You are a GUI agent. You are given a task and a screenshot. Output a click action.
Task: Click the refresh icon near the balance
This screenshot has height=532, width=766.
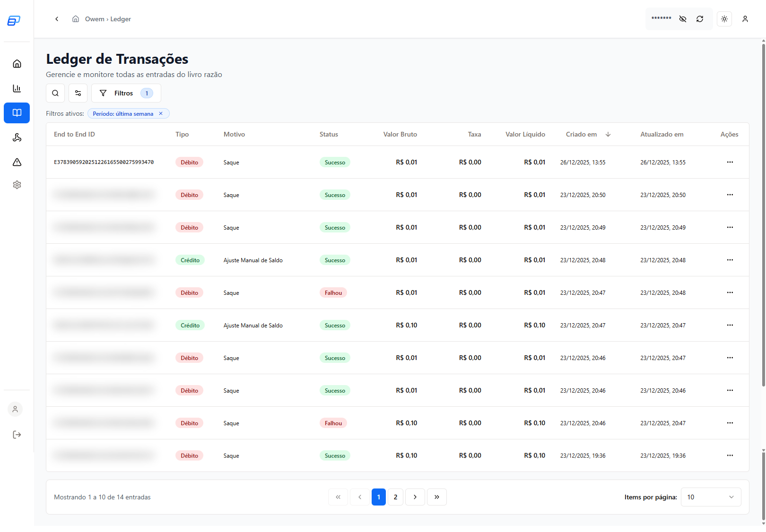pyautogui.click(x=700, y=19)
